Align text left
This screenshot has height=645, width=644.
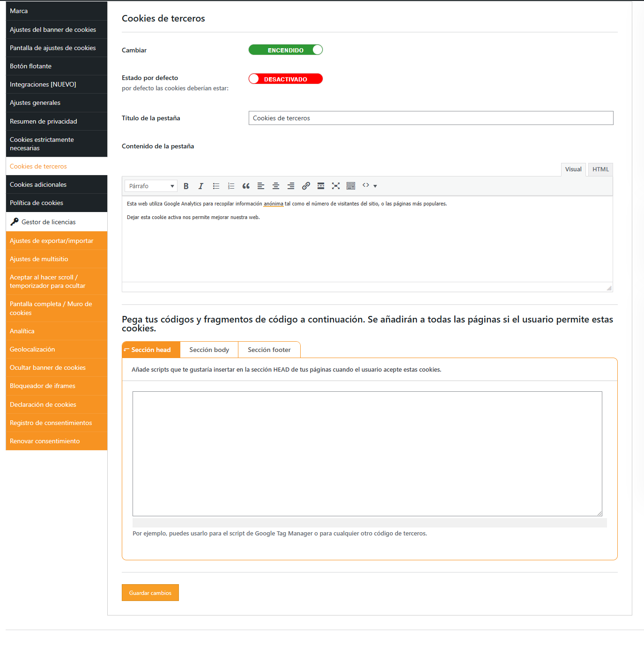[261, 186]
